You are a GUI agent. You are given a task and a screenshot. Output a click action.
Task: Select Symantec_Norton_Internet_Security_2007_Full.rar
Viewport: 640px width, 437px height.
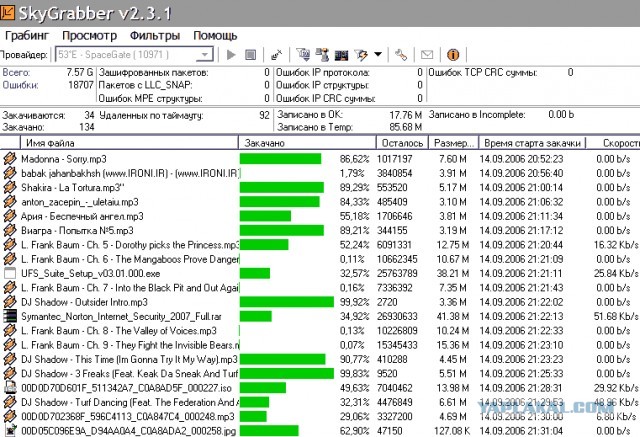coord(121,317)
